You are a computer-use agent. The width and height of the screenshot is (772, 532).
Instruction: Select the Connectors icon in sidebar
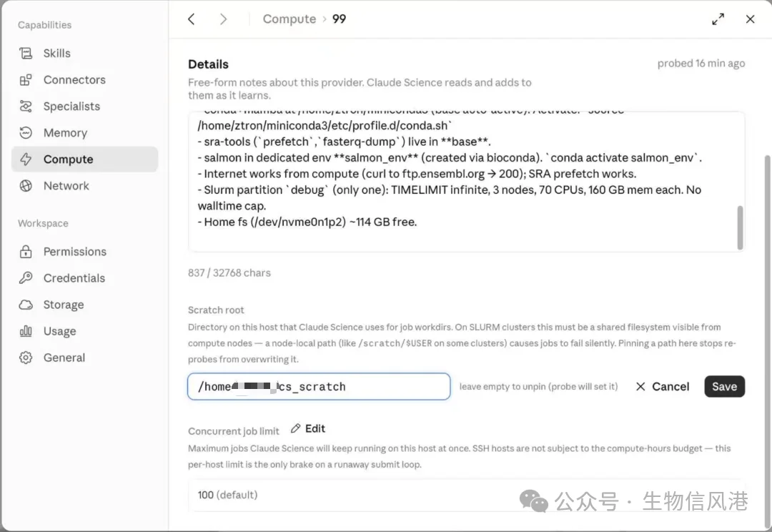(26, 80)
